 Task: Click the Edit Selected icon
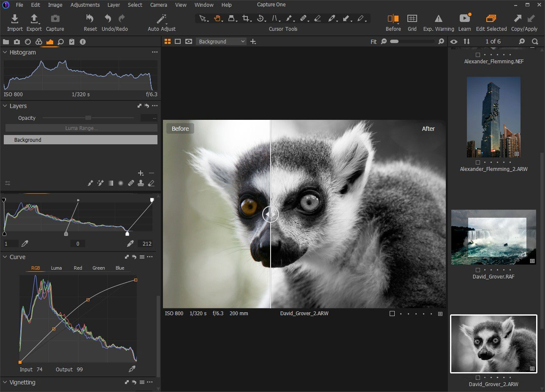(491, 19)
